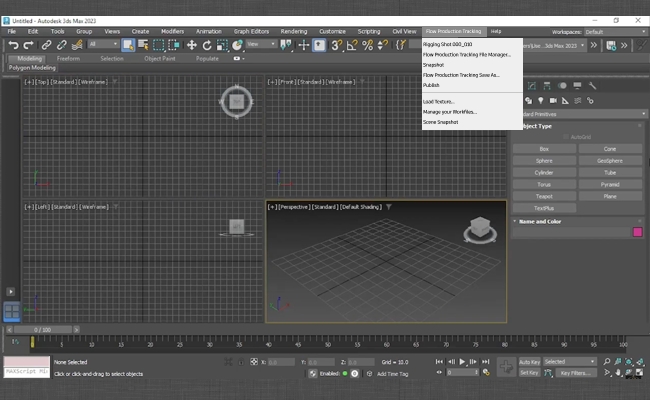Click the Key Filters button
This screenshot has width=650, height=400.
point(575,372)
